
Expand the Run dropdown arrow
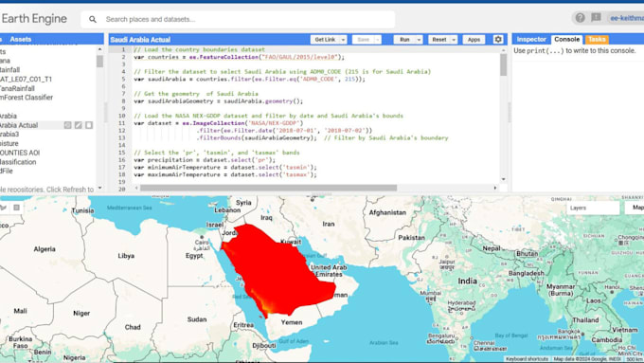tap(419, 40)
